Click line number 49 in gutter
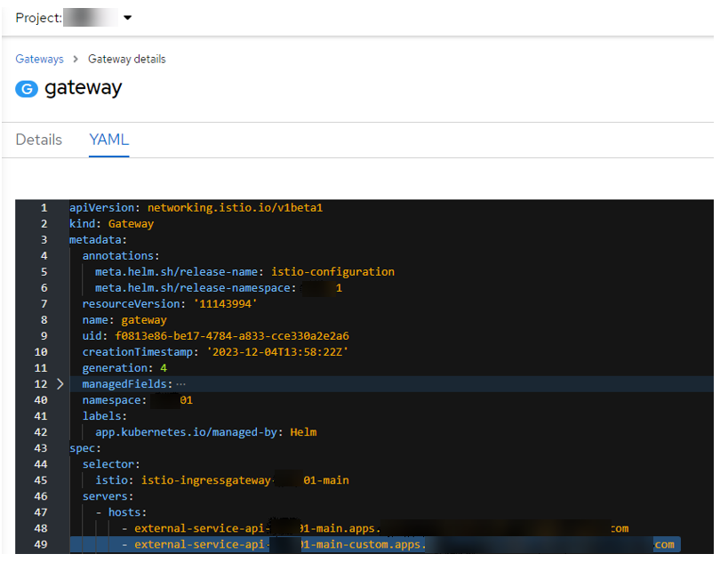This screenshot has width=728, height=570. pyautogui.click(x=41, y=544)
